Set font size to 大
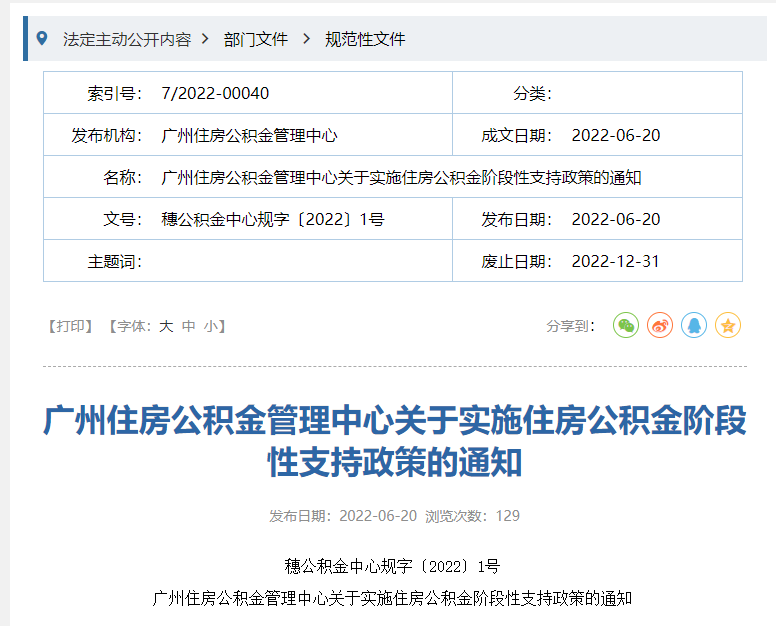This screenshot has width=776, height=626. point(166,326)
